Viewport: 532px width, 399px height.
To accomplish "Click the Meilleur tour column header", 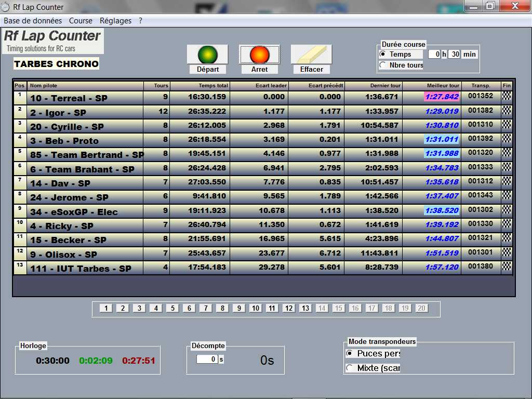I will pos(443,85).
